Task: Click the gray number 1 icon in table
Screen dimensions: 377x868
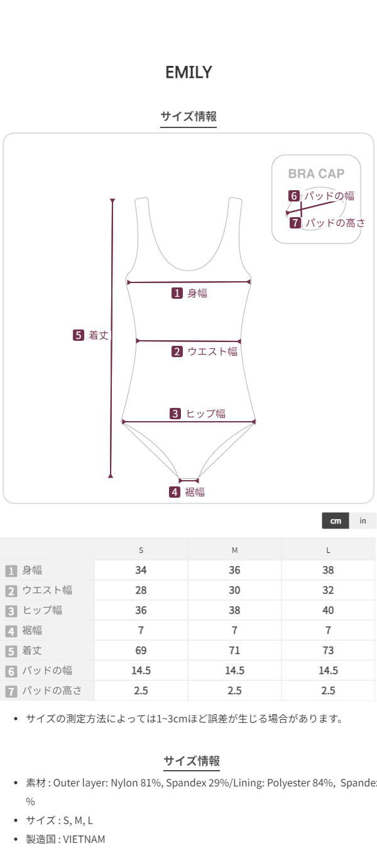Action: click(11, 571)
